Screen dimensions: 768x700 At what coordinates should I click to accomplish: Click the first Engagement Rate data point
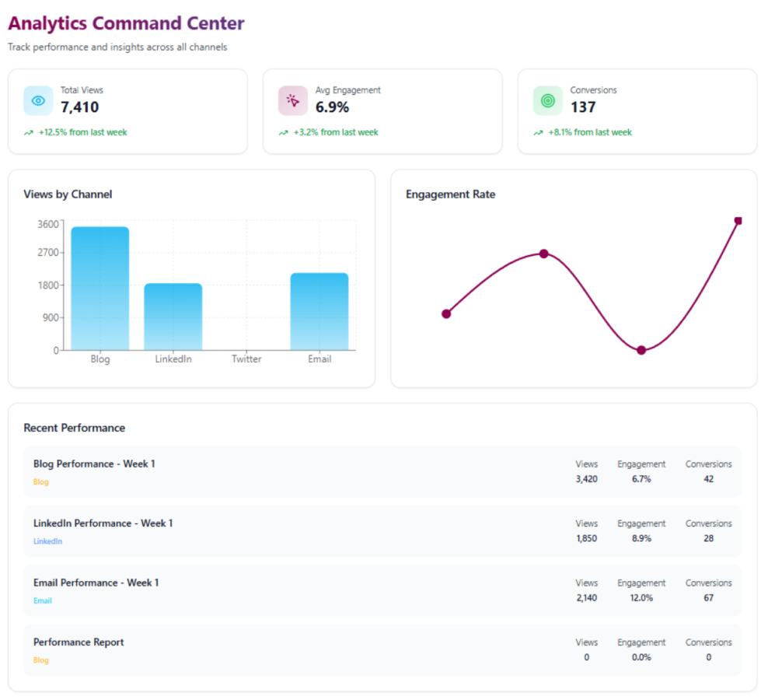(446, 314)
